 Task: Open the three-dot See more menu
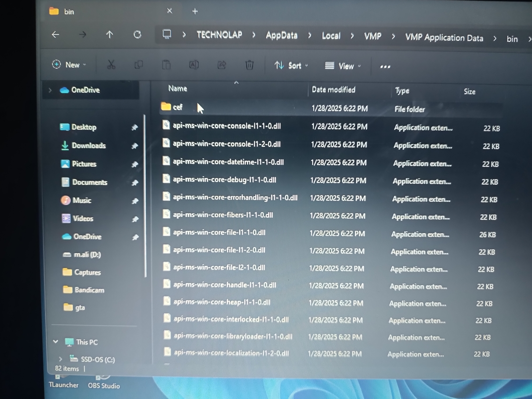385,67
